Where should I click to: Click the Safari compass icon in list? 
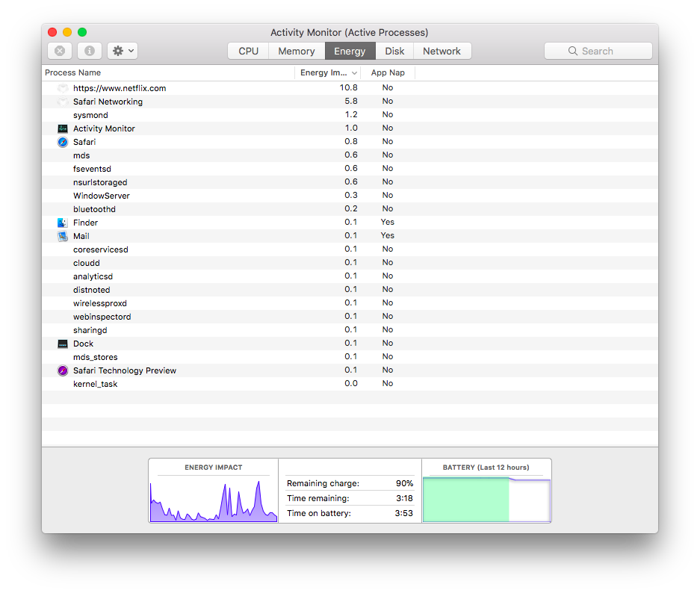pos(63,142)
